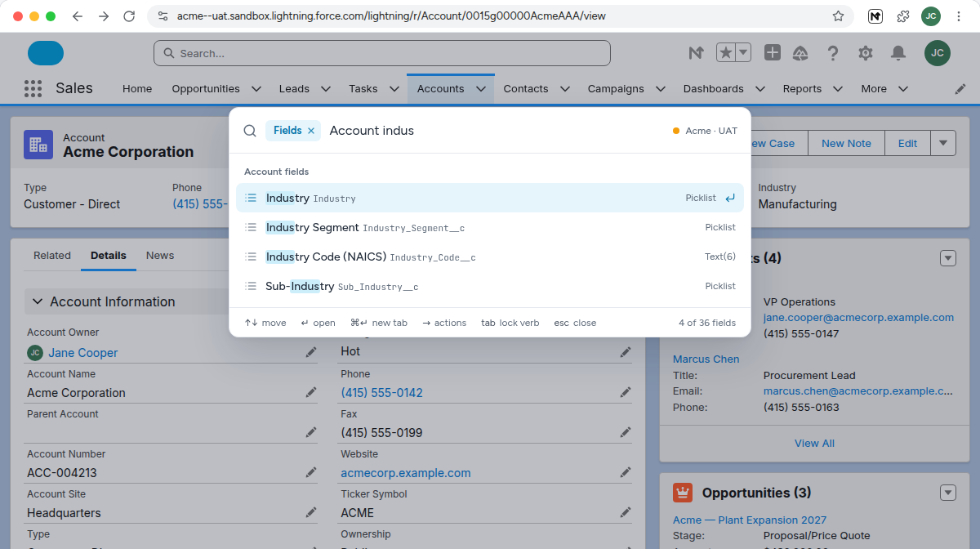980x549 pixels.
Task: Open the extension icon beside Favorites star
Action: pos(696,53)
